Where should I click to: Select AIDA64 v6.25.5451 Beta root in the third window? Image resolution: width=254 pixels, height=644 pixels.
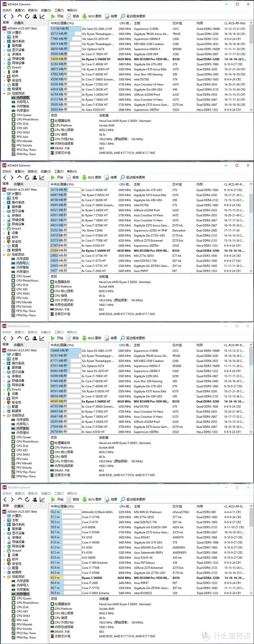20,350
